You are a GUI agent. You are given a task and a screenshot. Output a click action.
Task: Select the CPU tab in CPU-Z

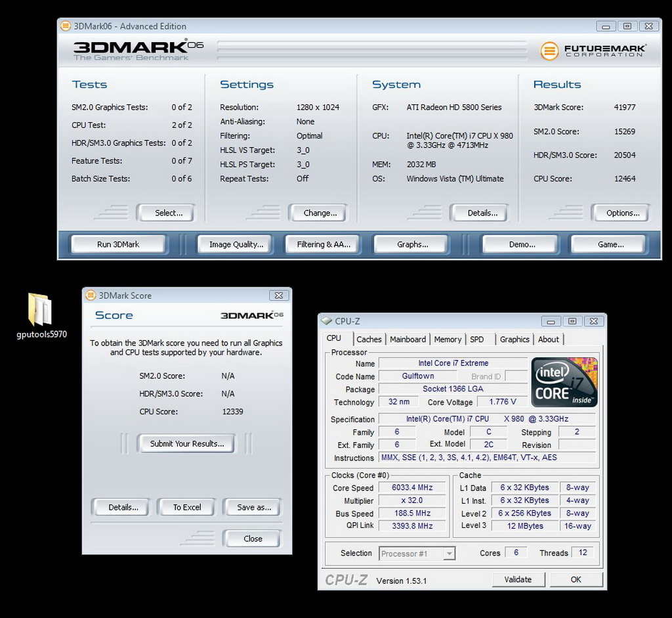point(334,338)
